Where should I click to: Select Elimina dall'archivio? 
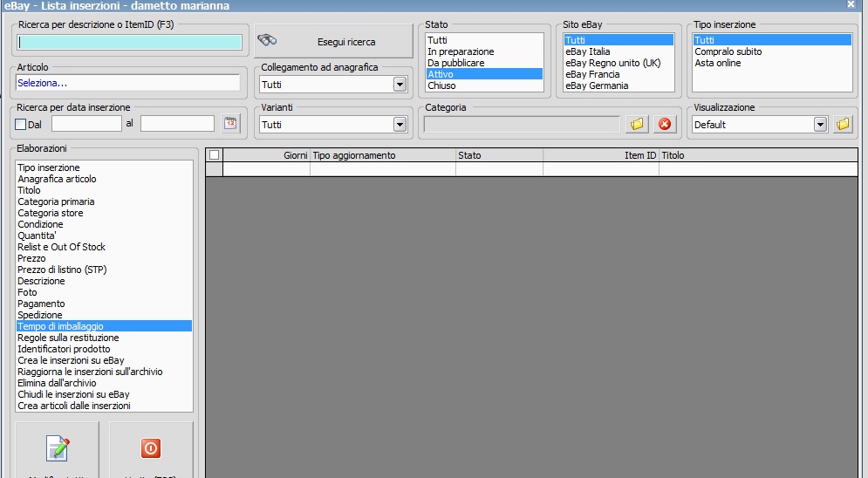(104, 383)
